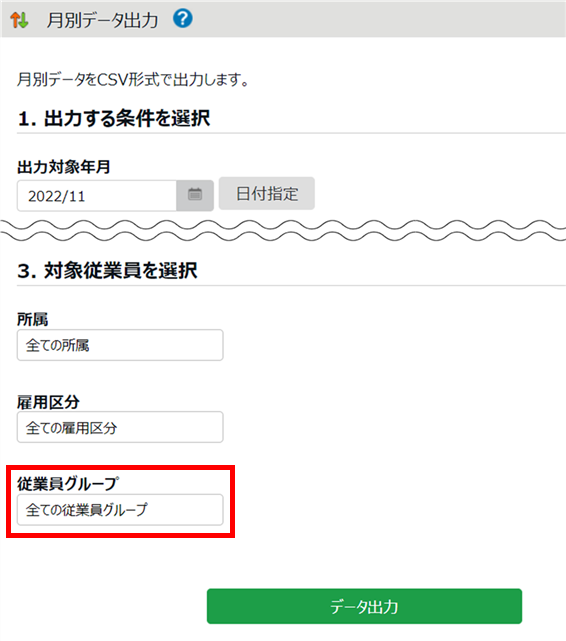Focus the 2022/11 target month field
The image size is (566, 641).
(x=97, y=196)
